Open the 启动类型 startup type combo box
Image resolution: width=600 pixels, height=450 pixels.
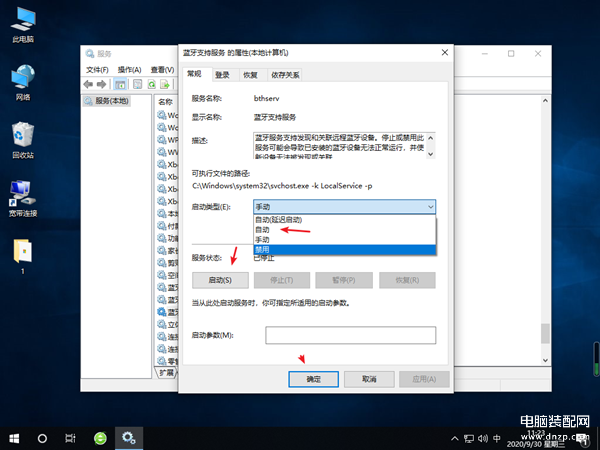coord(344,207)
